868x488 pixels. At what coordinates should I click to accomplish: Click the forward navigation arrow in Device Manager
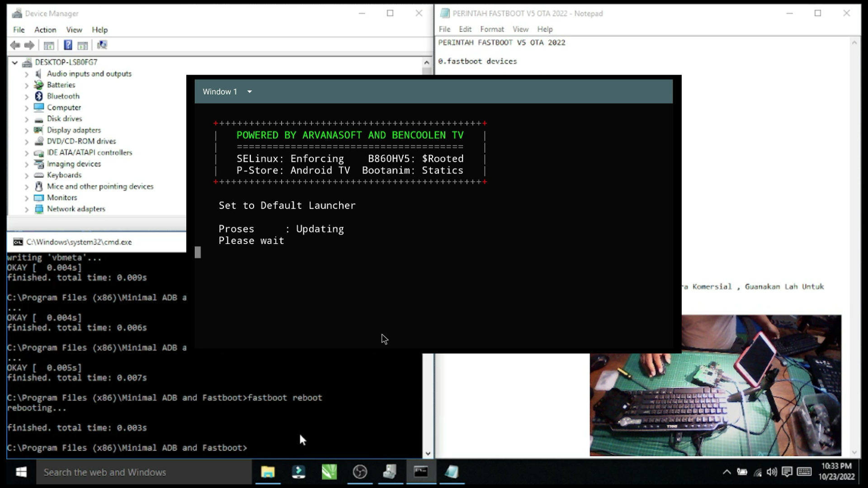(x=29, y=45)
